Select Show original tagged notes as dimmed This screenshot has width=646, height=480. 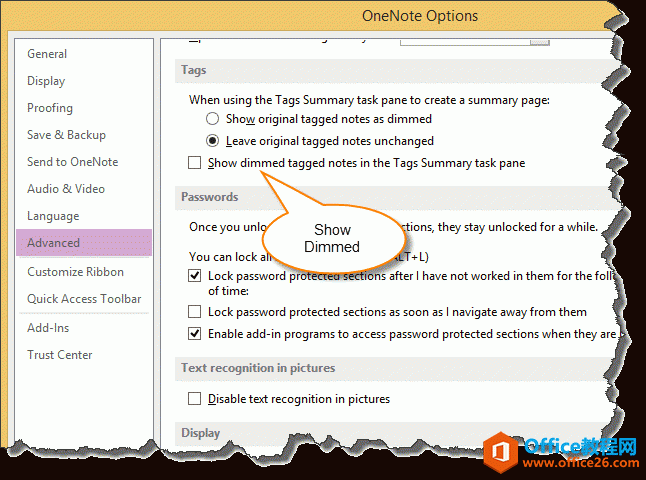(213, 119)
